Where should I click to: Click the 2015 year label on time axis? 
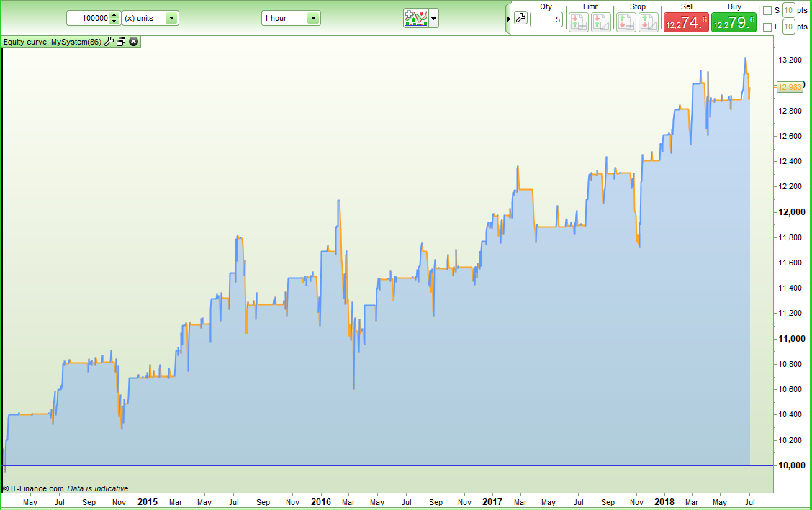pos(148,501)
